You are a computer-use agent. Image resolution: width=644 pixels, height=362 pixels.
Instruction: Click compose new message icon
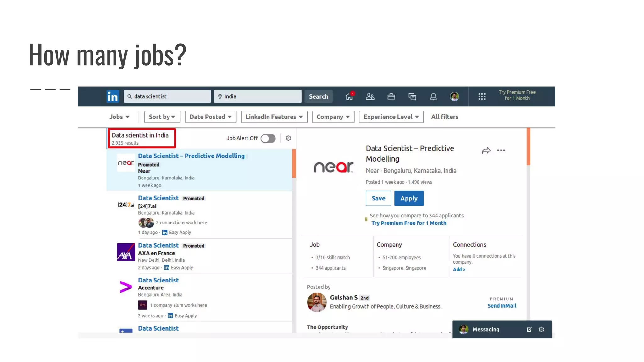coord(529,329)
